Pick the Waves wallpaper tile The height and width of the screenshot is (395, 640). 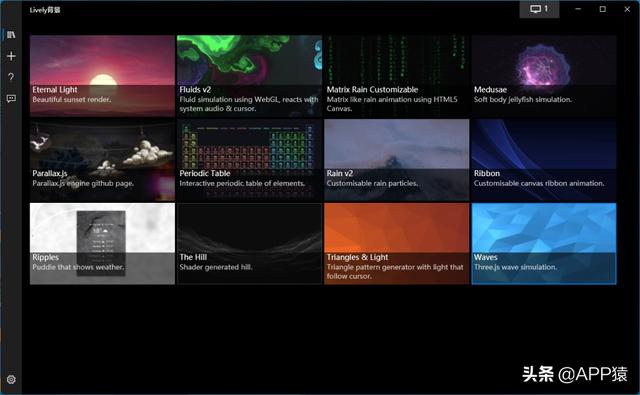(x=544, y=244)
